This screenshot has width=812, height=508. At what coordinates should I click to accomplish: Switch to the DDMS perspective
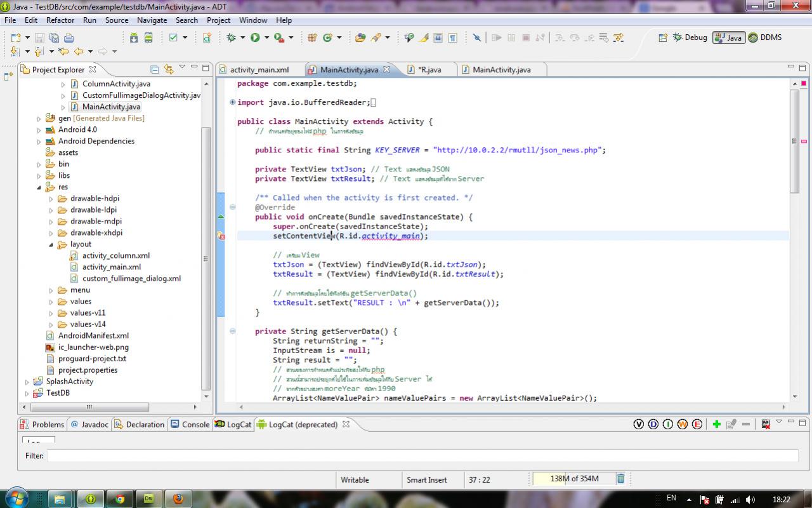tap(765, 37)
